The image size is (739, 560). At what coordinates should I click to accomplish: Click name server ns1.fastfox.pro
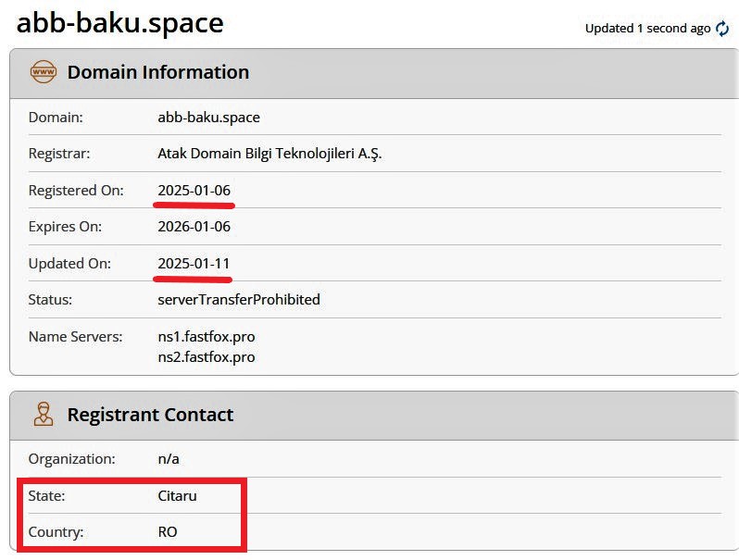coord(207,337)
